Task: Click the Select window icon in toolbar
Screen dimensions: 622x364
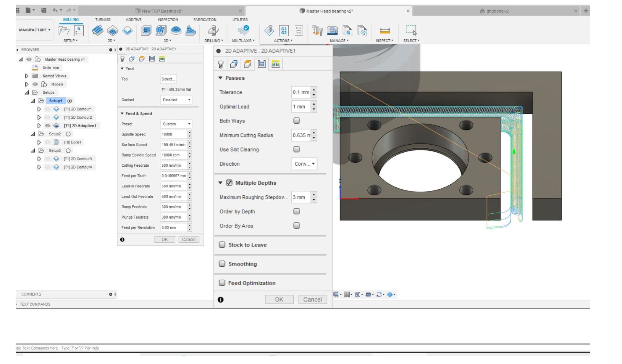Action: [x=411, y=31]
